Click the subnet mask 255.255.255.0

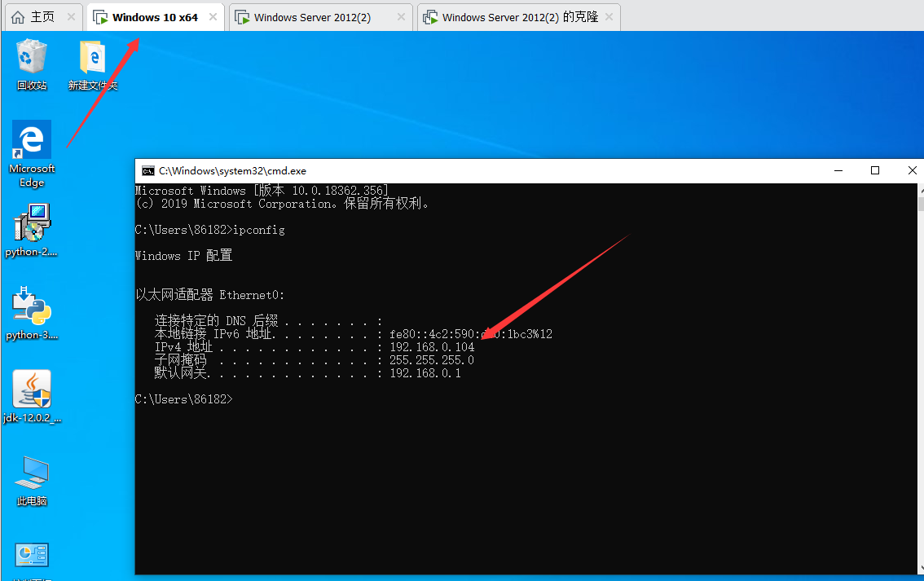click(x=432, y=360)
